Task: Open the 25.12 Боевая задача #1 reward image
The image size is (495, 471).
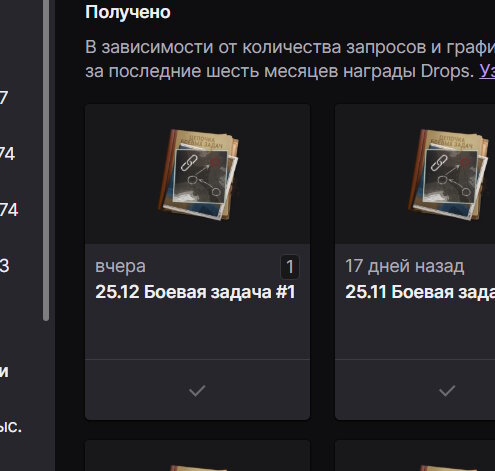Action: [198, 175]
